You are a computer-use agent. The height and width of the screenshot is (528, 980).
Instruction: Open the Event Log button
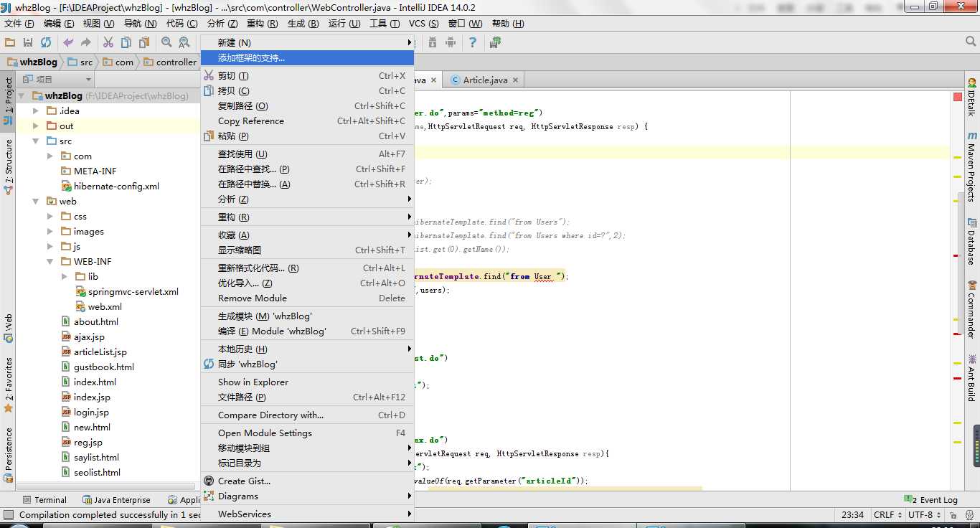(x=931, y=500)
